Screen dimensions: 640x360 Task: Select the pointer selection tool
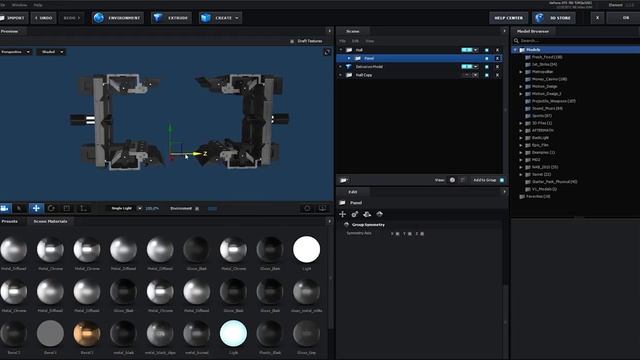pos(19,208)
